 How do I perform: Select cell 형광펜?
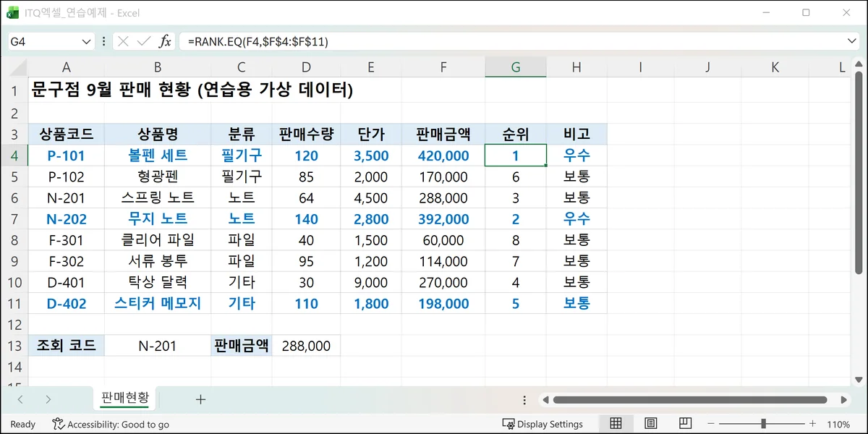pos(158,176)
